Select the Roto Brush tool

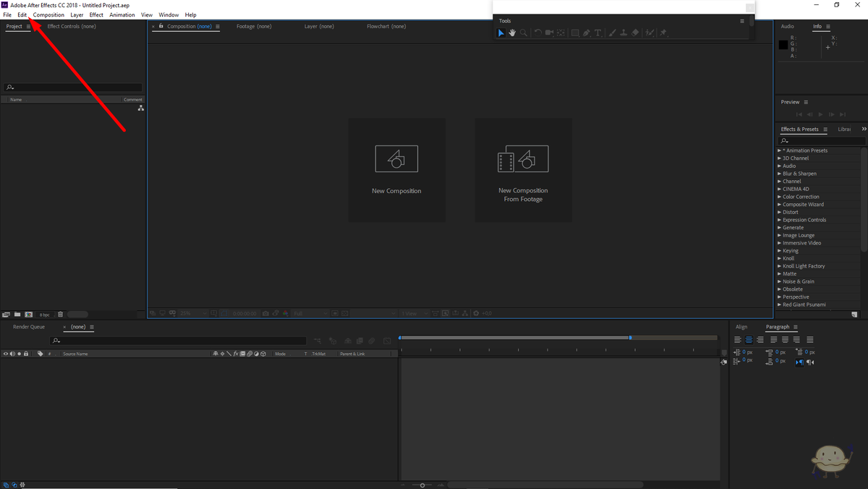[x=649, y=33]
